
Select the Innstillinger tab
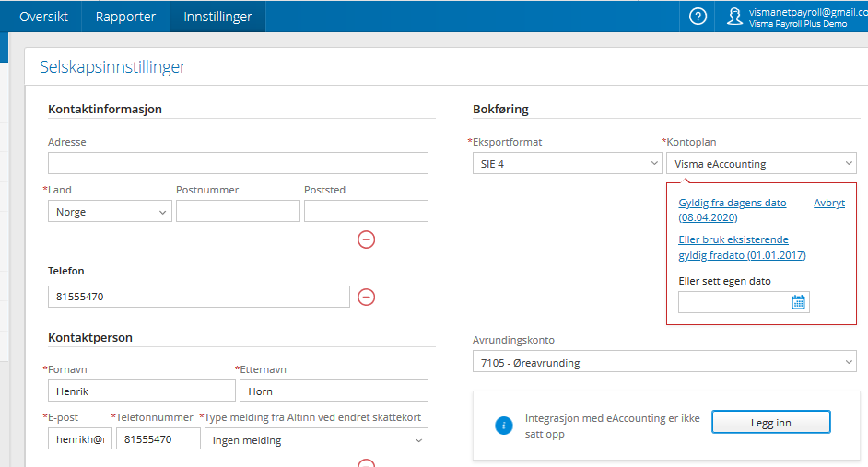(217, 17)
